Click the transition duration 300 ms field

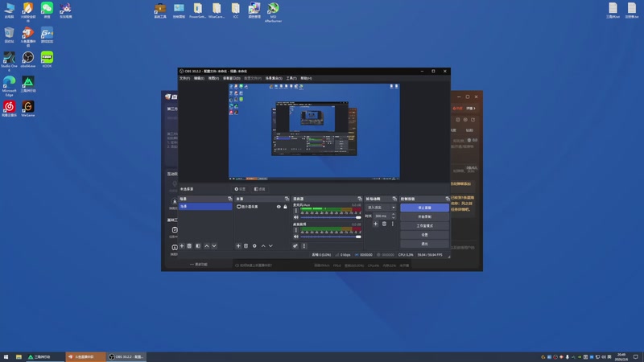pos(381,216)
